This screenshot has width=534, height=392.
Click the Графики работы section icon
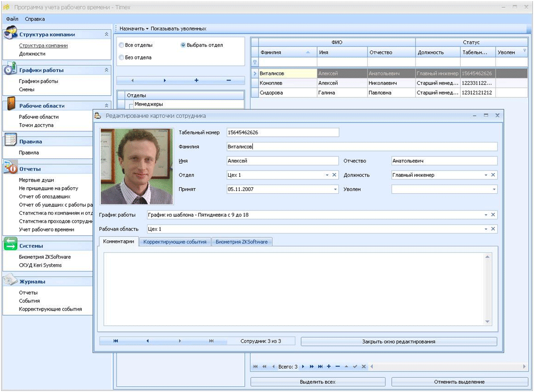[10, 68]
